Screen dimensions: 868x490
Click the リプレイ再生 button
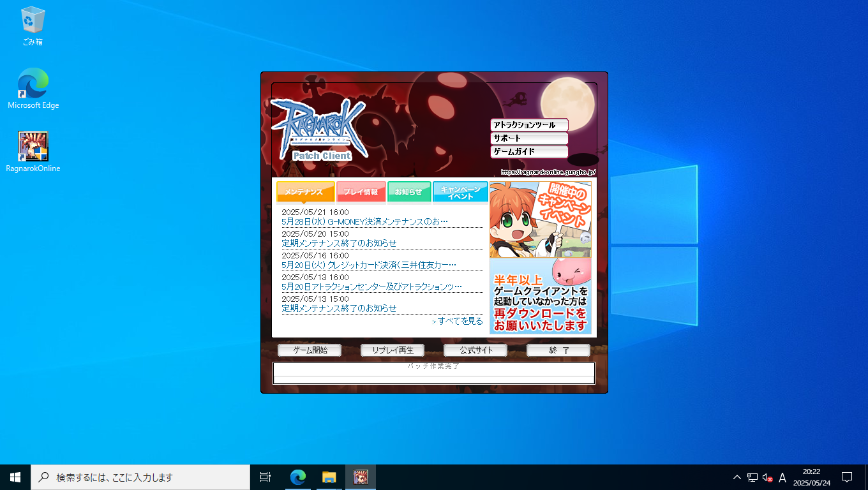pyautogui.click(x=393, y=350)
